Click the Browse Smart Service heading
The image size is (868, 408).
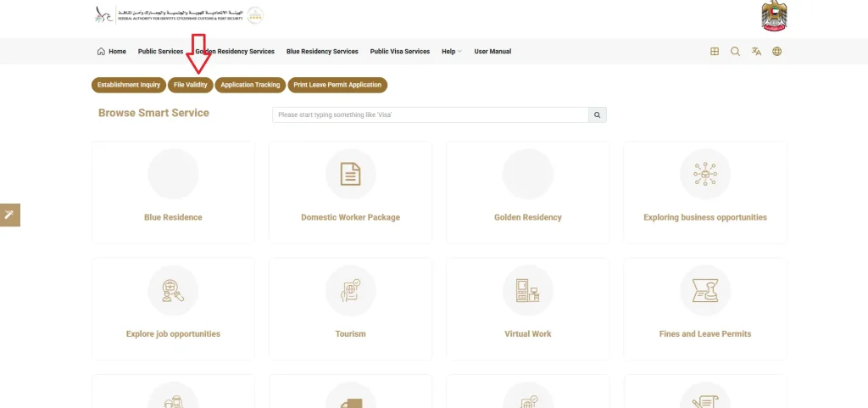coord(154,113)
